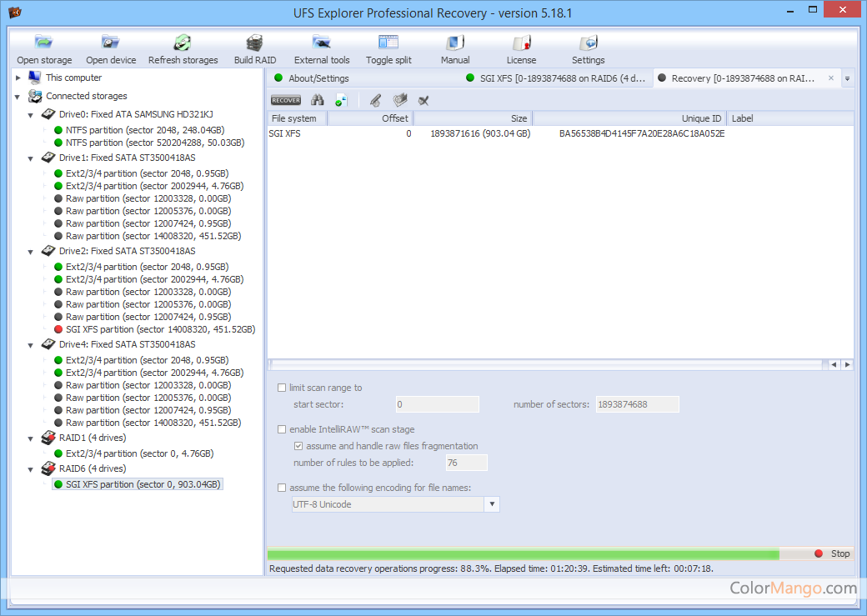Image resolution: width=867 pixels, height=616 pixels.
Task: Click the RECOVER button
Action: pyautogui.click(x=286, y=100)
